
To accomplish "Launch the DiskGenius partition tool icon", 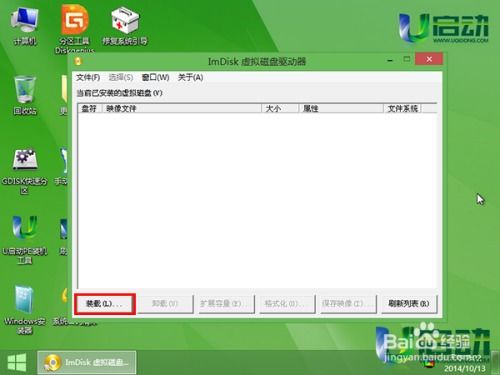I will coord(75,28).
